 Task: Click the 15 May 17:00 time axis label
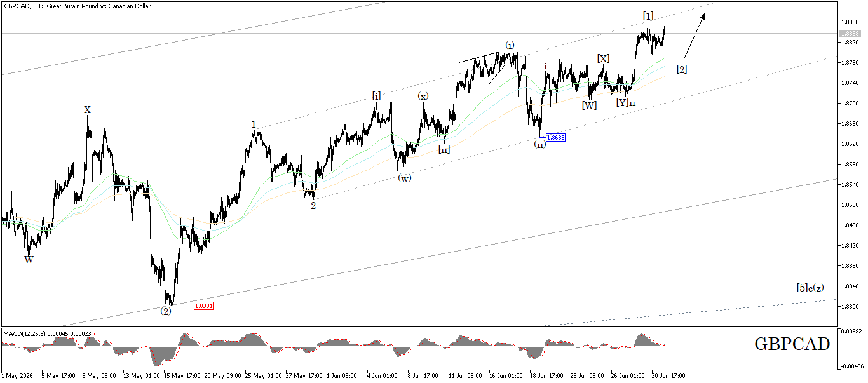click(x=181, y=375)
